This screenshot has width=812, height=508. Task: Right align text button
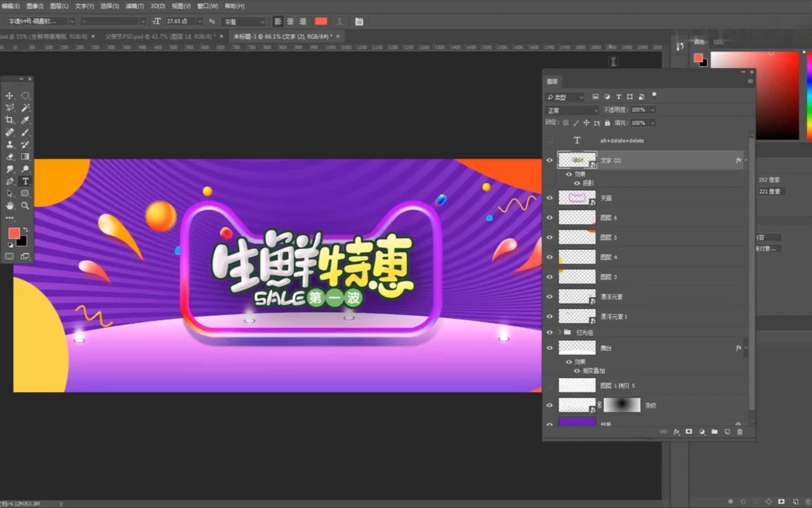coord(303,22)
